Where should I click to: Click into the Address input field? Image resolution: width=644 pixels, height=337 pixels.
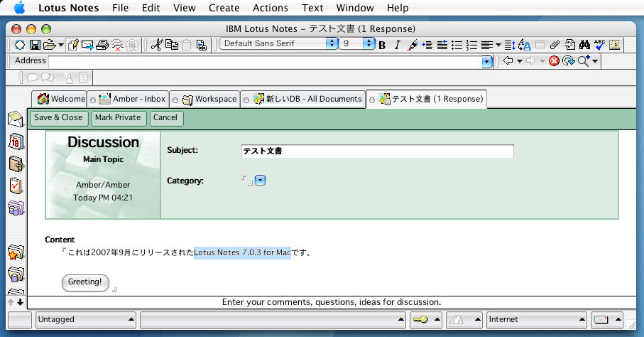[266, 62]
